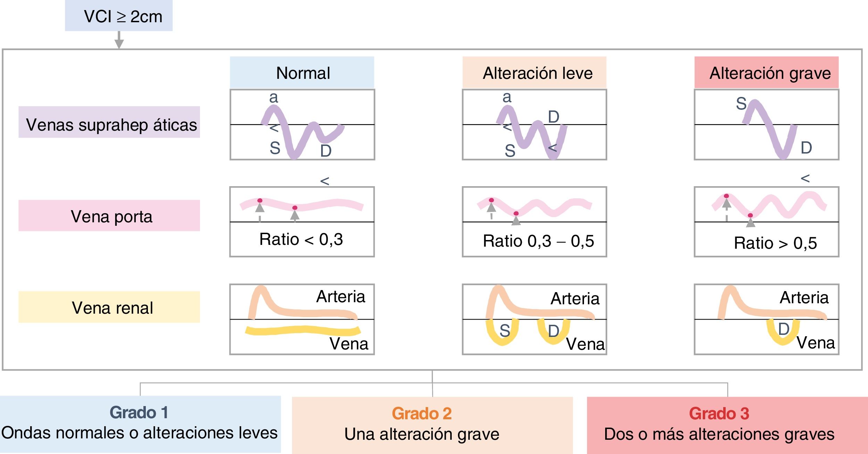Select the Alteración grave column header
Image resolution: width=868 pixels, height=454 pixels.
pos(766,73)
